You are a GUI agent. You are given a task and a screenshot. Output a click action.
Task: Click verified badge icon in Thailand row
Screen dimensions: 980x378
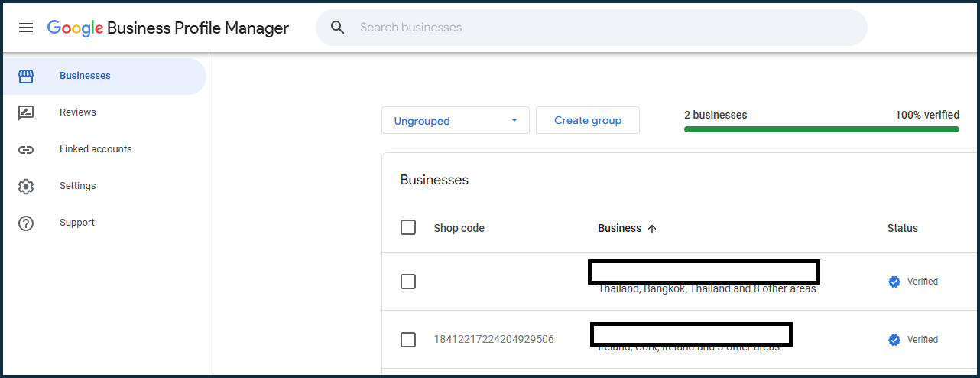click(x=894, y=282)
